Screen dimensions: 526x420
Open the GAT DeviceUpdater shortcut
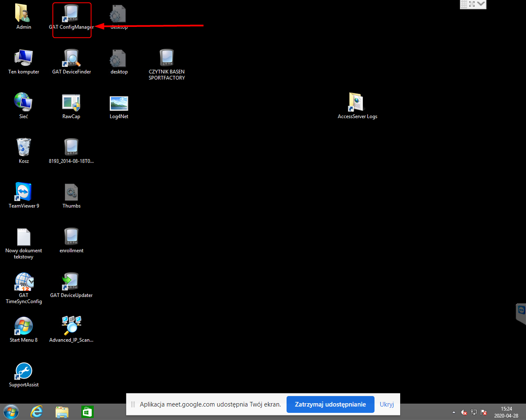click(72, 282)
